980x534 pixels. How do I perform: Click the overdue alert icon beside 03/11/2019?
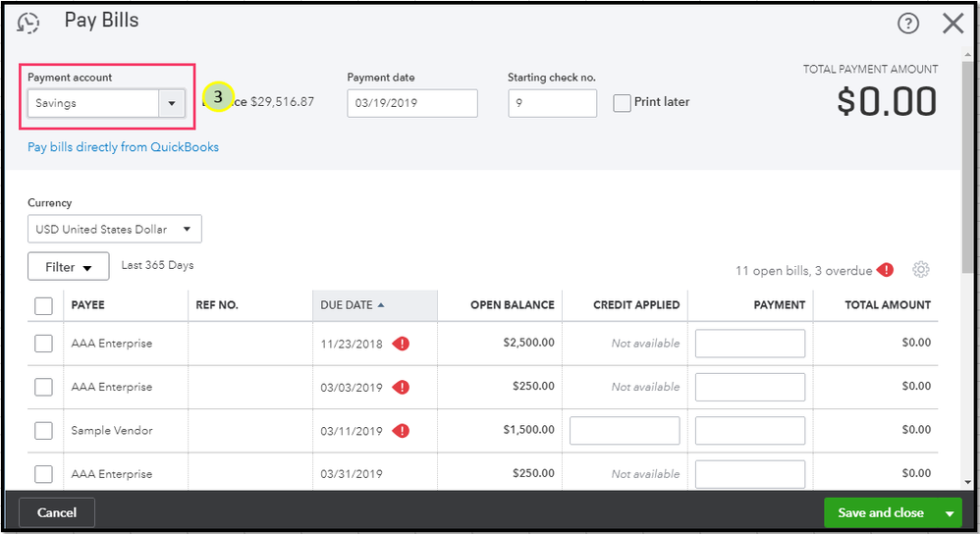[x=401, y=430]
